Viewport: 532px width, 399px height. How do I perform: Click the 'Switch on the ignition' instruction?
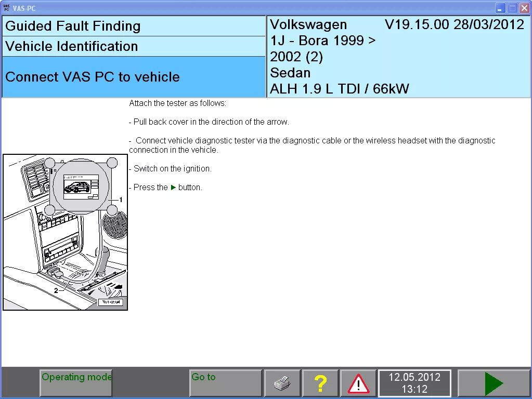(171, 168)
